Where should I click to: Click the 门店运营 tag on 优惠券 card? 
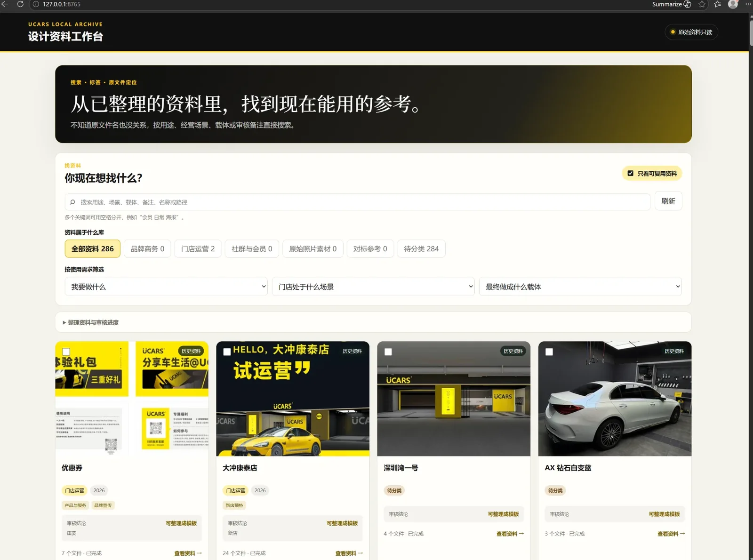coord(74,490)
